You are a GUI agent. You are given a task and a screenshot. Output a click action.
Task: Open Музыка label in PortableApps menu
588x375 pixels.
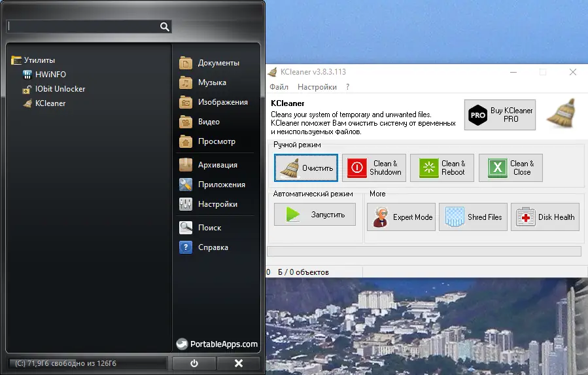(213, 82)
